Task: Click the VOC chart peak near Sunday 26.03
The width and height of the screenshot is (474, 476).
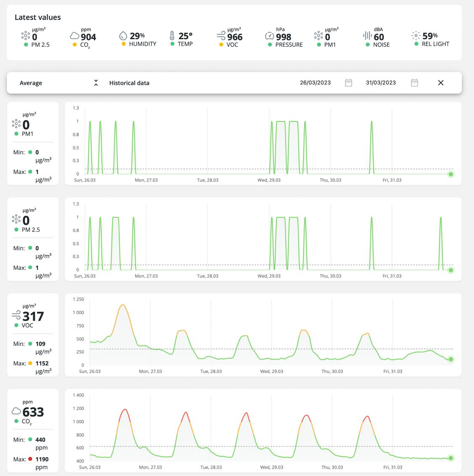Action: pos(122,305)
